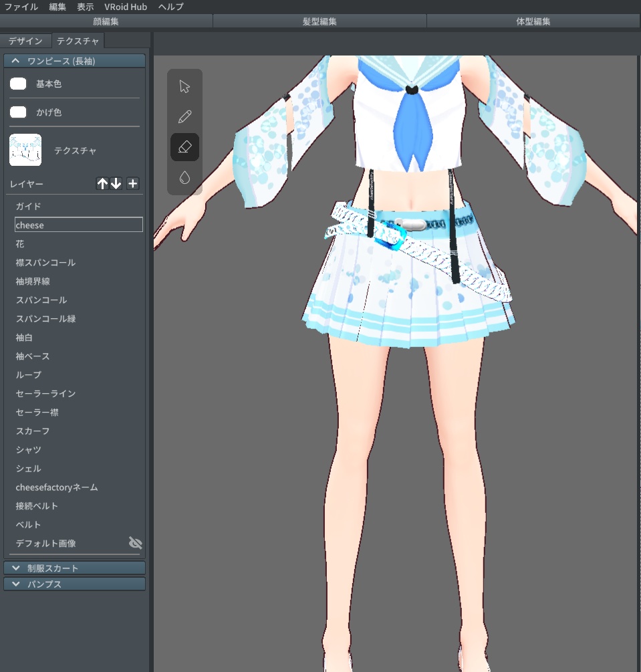641x672 pixels.
Task: Select the Pen tool
Action: pos(184,116)
